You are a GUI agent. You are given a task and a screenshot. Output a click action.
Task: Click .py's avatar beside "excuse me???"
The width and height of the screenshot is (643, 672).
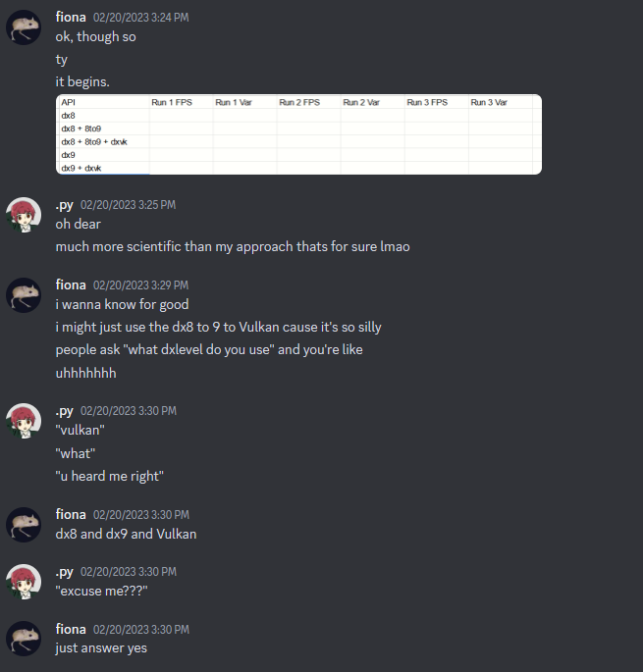[x=24, y=582]
